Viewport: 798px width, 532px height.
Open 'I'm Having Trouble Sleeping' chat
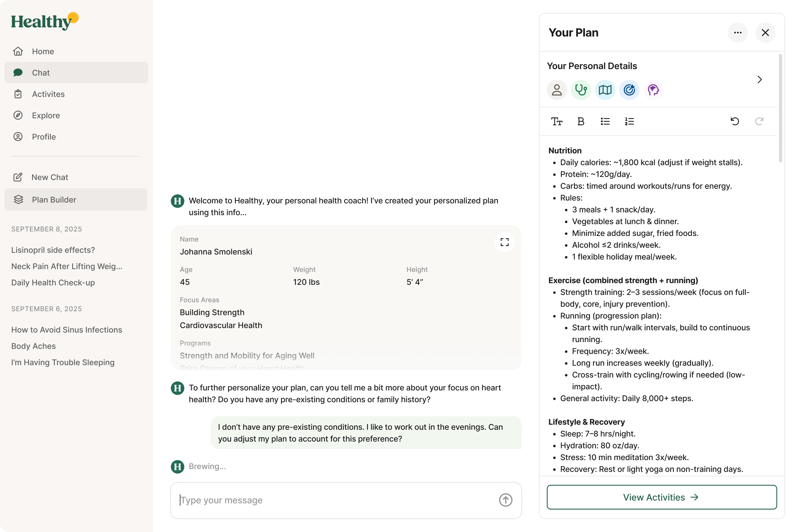coord(63,362)
